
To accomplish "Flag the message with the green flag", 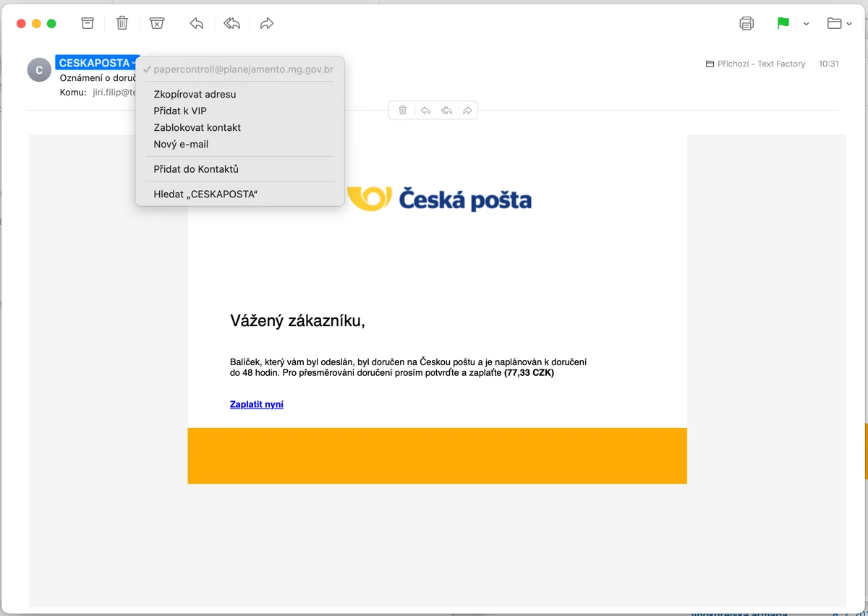I will [x=782, y=22].
